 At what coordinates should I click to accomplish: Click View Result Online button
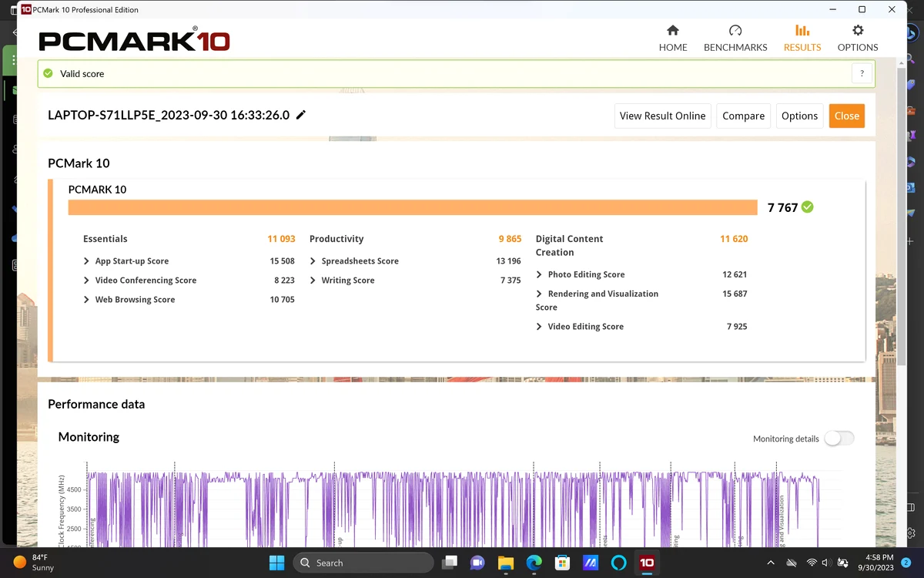coord(662,116)
